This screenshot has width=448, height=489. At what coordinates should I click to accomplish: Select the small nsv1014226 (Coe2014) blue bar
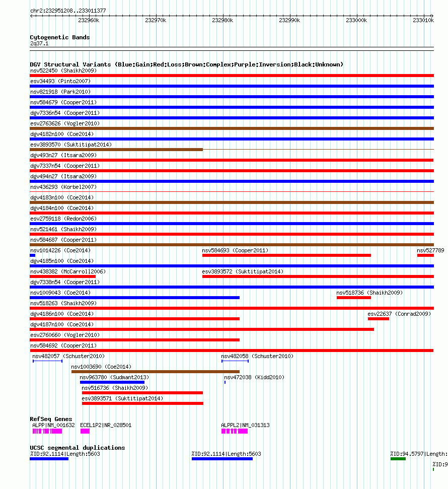(32, 255)
